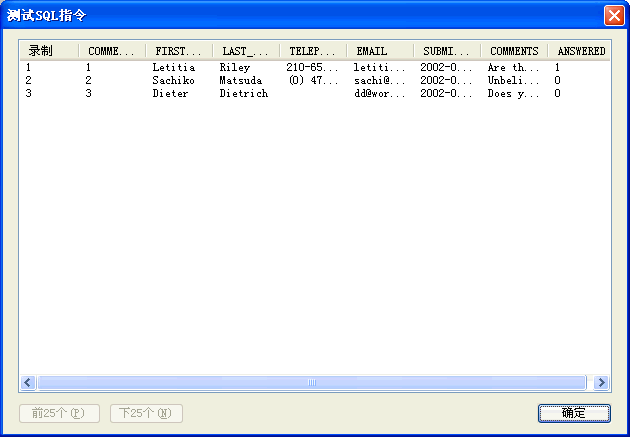Select the Dieter first name cell
Image resolution: width=630 pixels, height=437 pixels.
pos(170,93)
